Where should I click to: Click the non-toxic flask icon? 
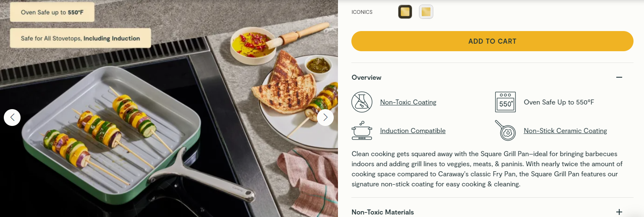[x=362, y=102]
